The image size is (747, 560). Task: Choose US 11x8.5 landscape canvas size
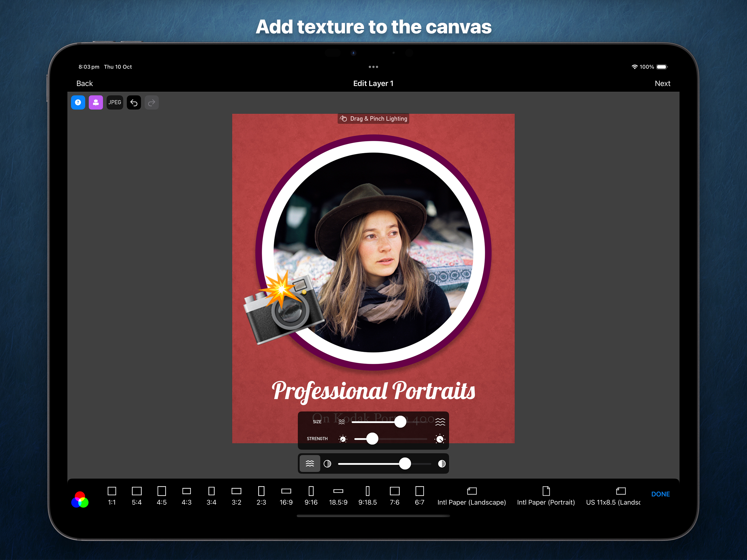(613, 496)
